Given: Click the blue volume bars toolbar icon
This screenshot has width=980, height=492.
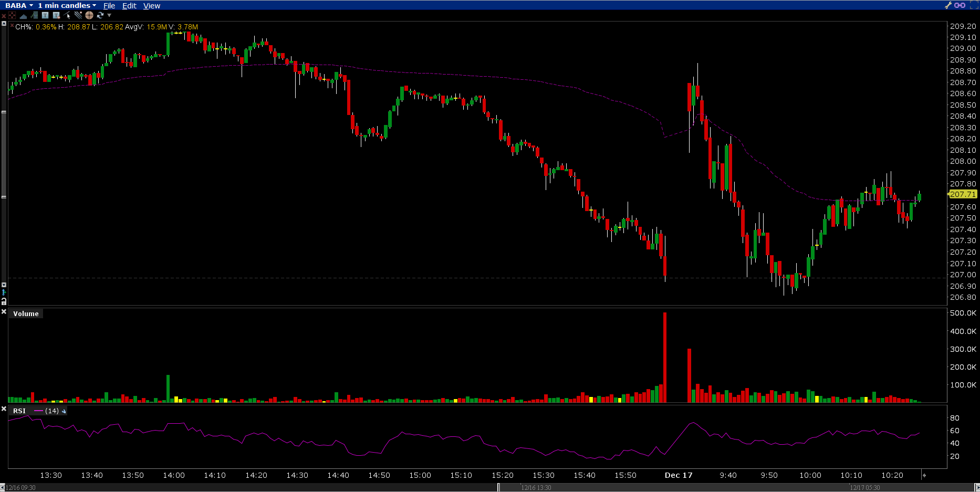Looking at the screenshot, I should (23, 16).
